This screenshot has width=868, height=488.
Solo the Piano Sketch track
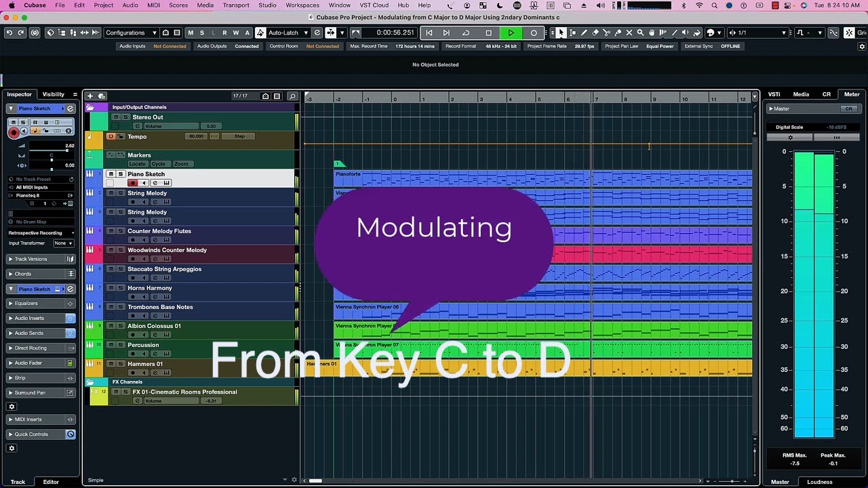tap(121, 174)
